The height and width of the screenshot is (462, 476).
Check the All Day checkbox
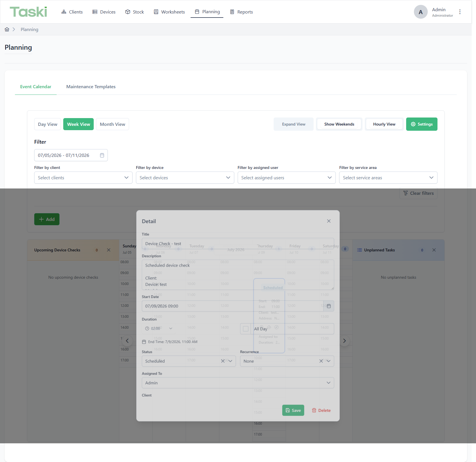(x=246, y=329)
